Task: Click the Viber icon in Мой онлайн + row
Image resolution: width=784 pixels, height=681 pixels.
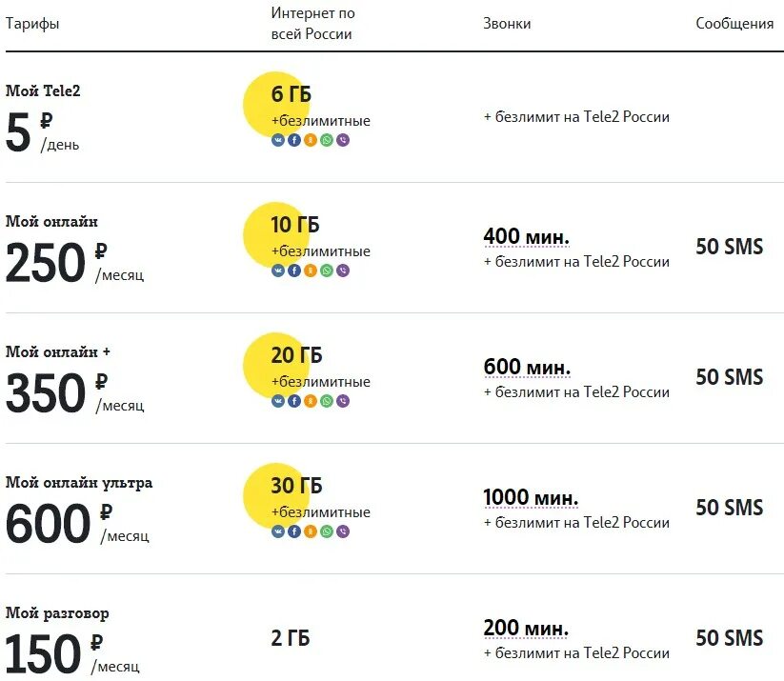Action: coord(343,401)
